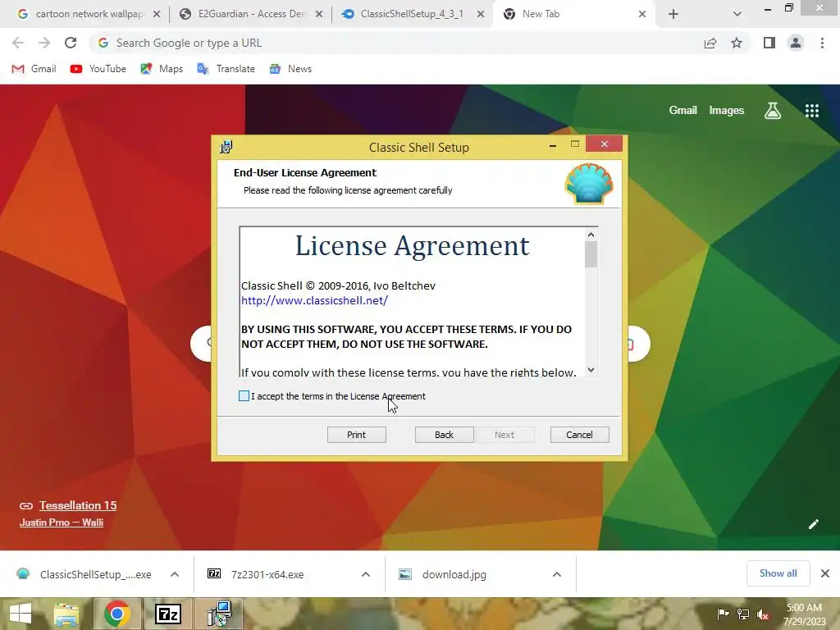Image resolution: width=840 pixels, height=630 pixels.
Task: Close the downloads bar
Action: (825, 573)
